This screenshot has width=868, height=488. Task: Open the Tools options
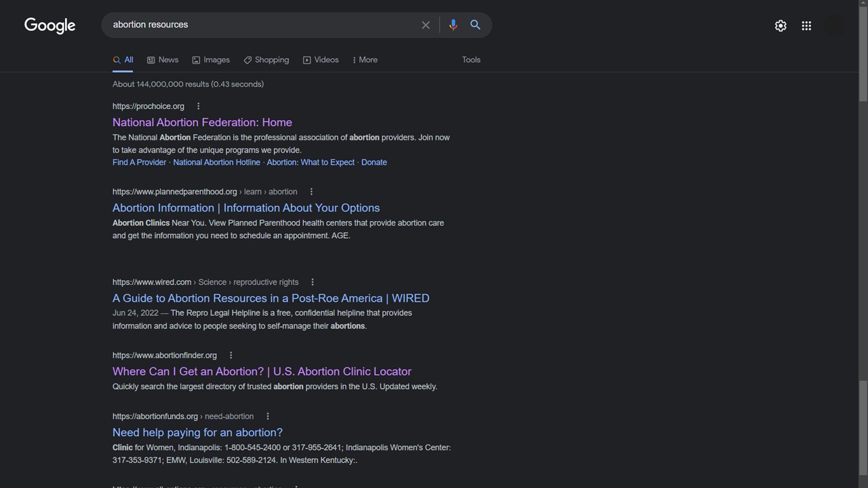[471, 60]
